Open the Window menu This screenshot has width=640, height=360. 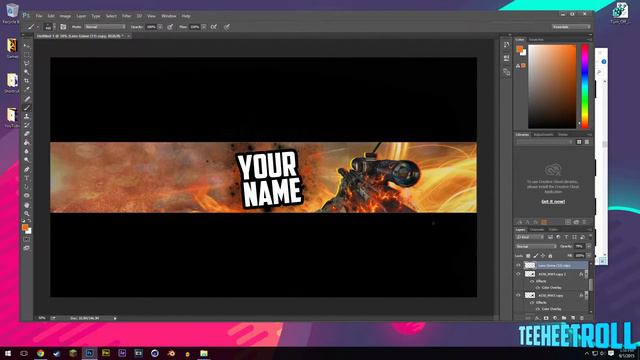(x=169, y=16)
